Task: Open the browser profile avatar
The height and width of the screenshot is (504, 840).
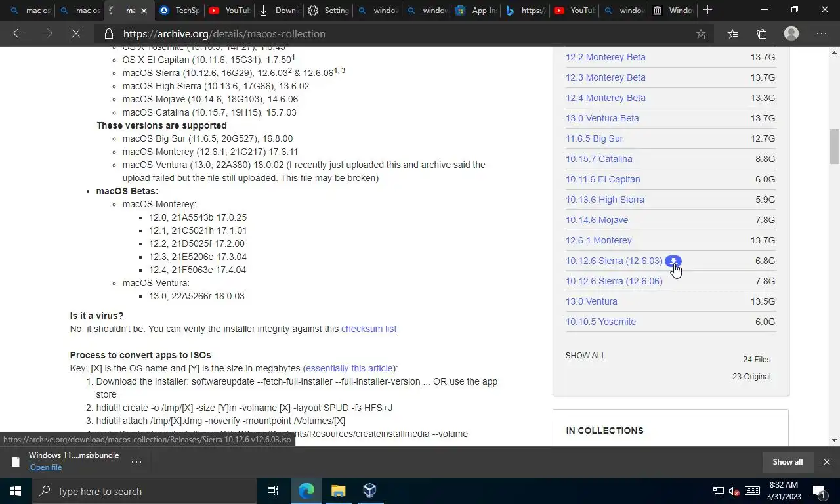Action: [x=791, y=33]
